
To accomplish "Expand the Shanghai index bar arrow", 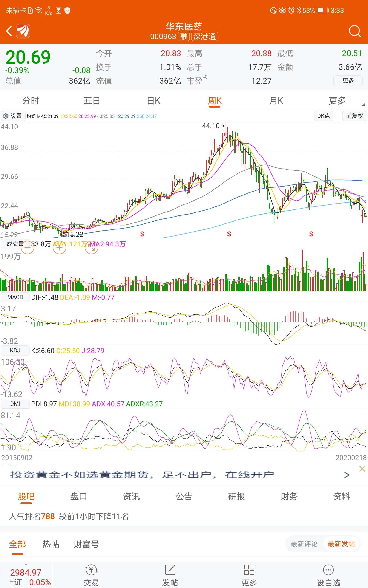I will tap(26, 564).
